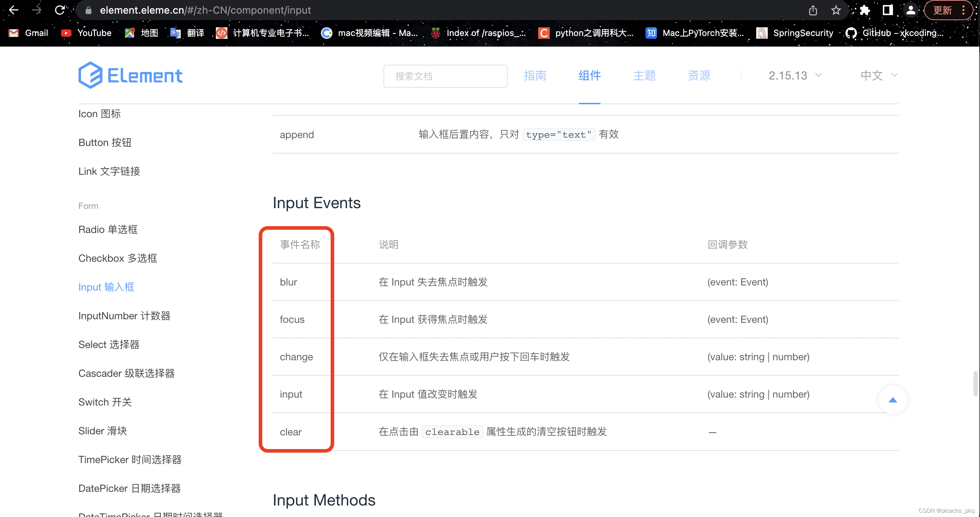Click on Input 输入框 sidebar link
This screenshot has height=517, width=980.
pyautogui.click(x=106, y=286)
